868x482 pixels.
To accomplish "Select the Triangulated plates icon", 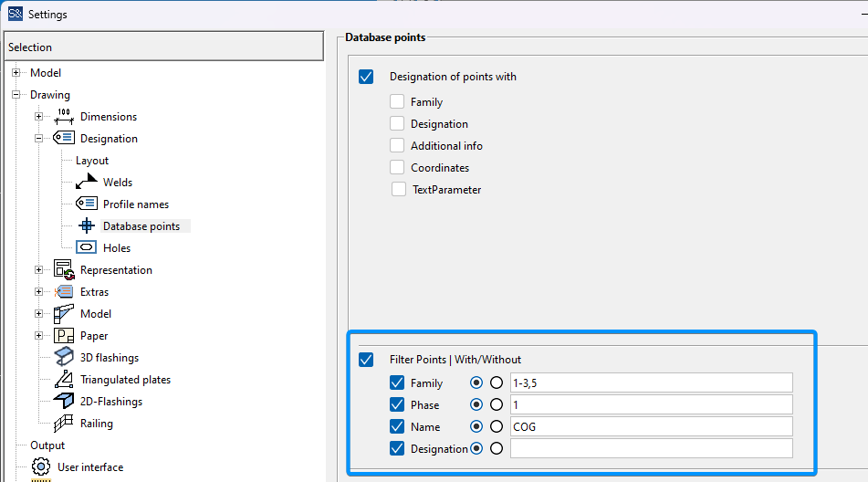I will point(64,379).
